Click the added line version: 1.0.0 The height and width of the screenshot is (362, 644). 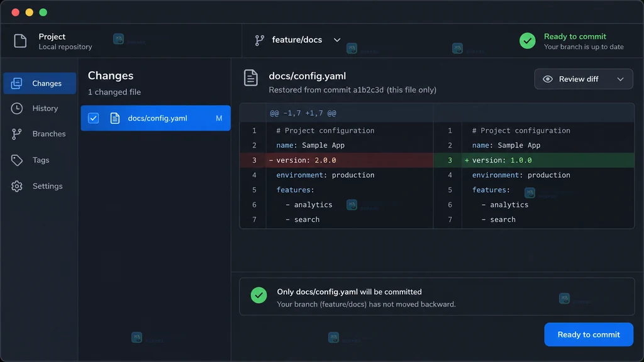[x=534, y=160]
